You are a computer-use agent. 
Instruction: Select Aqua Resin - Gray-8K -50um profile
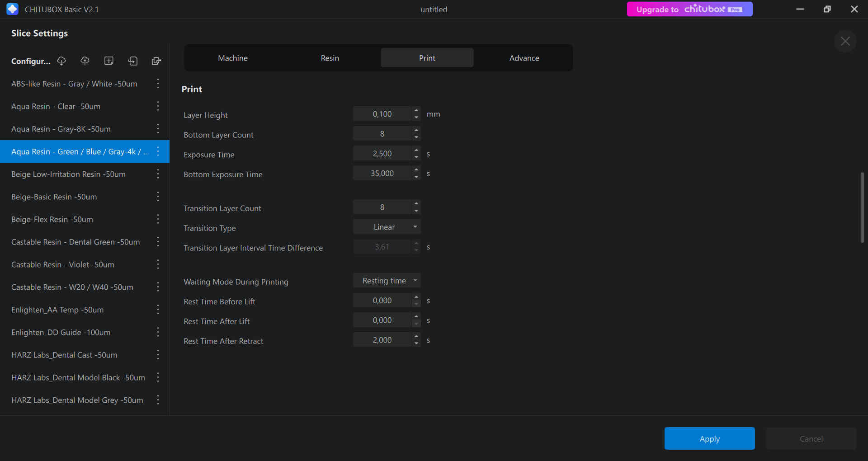click(x=85, y=129)
